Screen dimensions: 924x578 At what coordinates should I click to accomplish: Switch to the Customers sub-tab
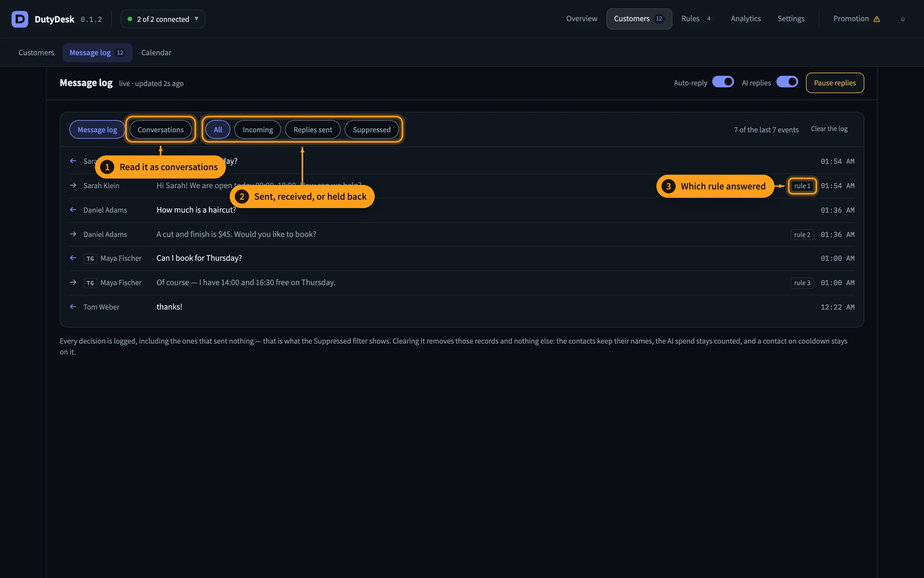[x=36, y=53]
